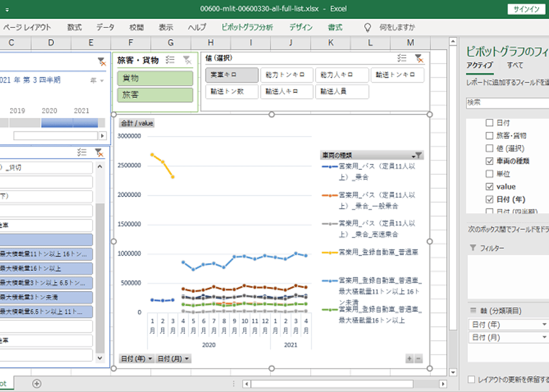Screen dimensions: 549x392
Task: Open Quick Access Toolbar customize arrow
Action: [x=7, y=10]
